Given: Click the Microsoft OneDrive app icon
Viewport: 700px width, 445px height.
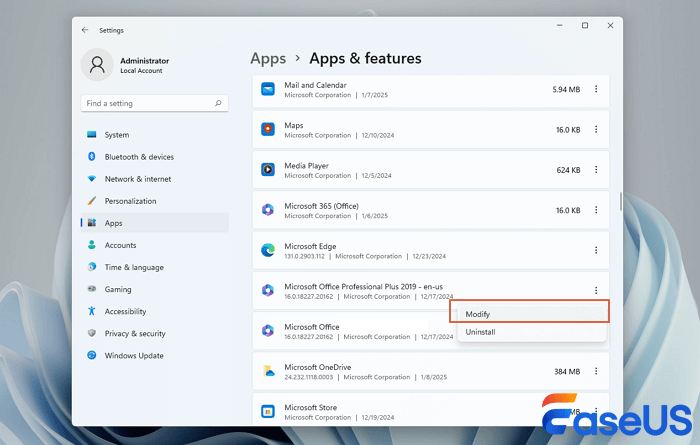Looking at the screenshot, I should click(268, 371).
